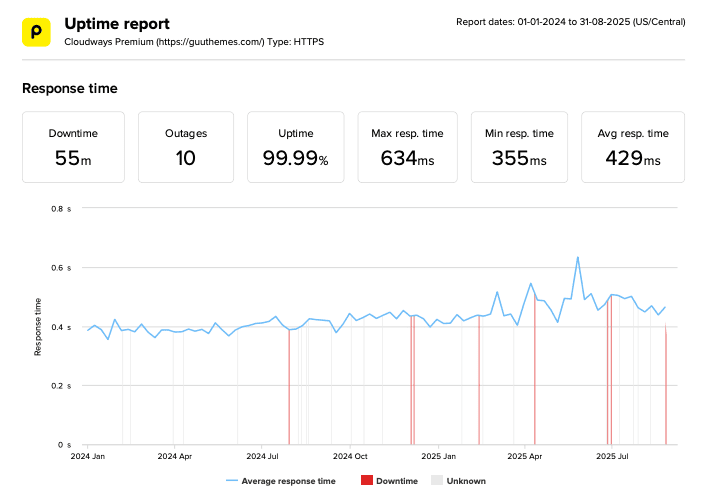
Task: Select the Avg resp. time 429ms card
Action: pyautogui.click(x=632, y=147)
